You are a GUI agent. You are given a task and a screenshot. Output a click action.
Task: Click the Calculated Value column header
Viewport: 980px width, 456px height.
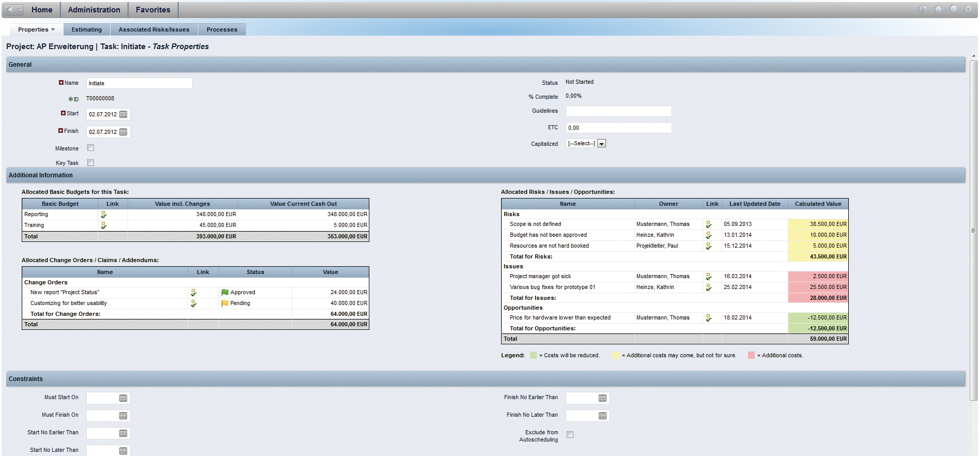coord(818,204)
